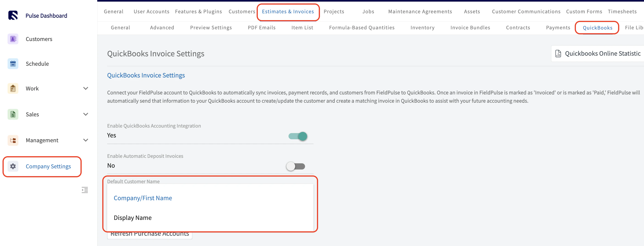
Task: Expand the Sales menu chevron
Action: click(x=86, y=114)
